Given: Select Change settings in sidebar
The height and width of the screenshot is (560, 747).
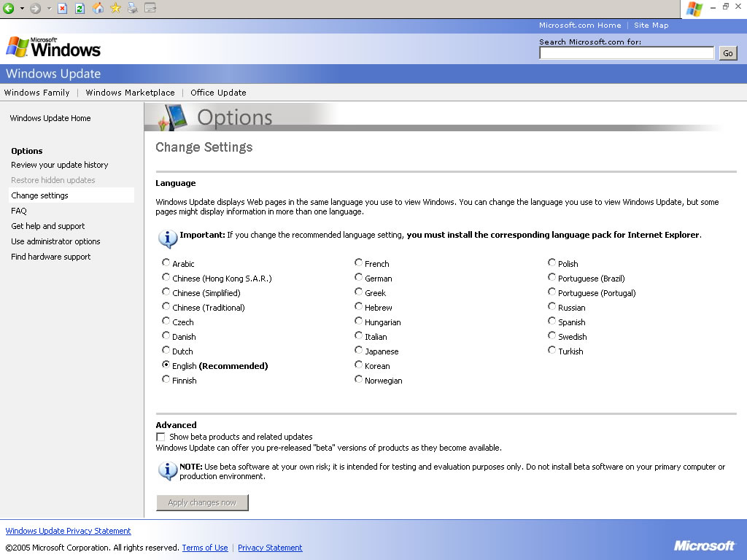Looking at the screenshot, I should (x=71, y=195).
